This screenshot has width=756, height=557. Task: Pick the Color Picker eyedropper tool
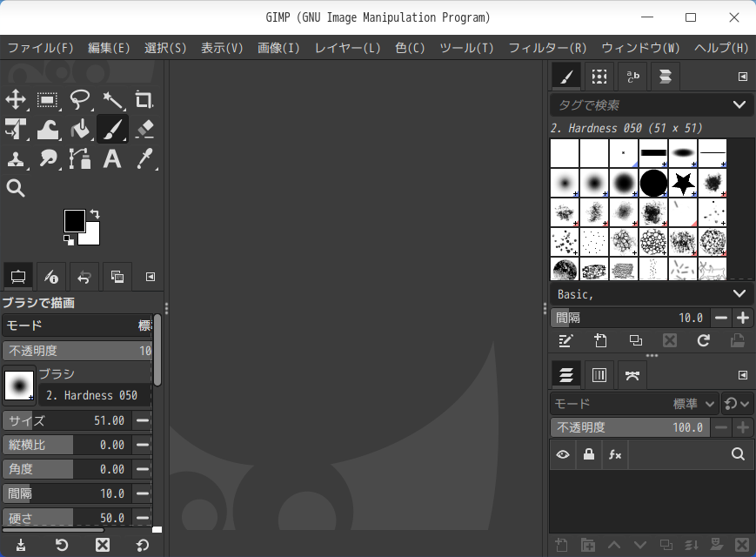(144, 158)
